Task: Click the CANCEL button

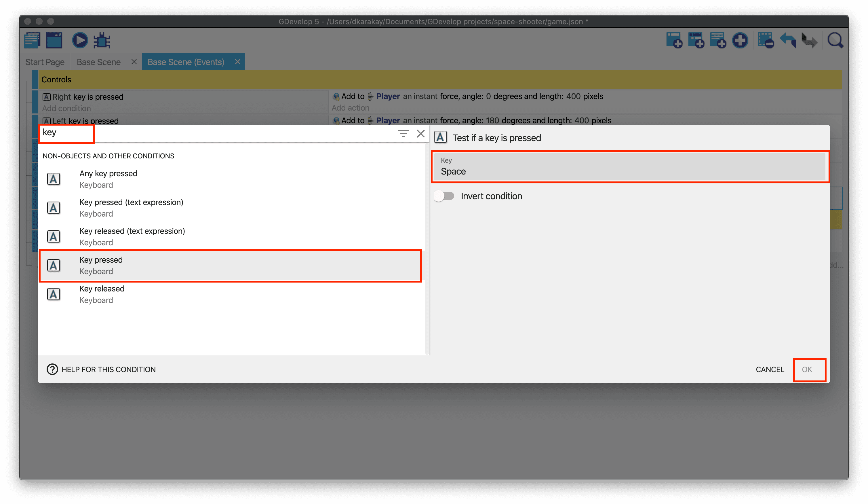Action: (770, 369)
